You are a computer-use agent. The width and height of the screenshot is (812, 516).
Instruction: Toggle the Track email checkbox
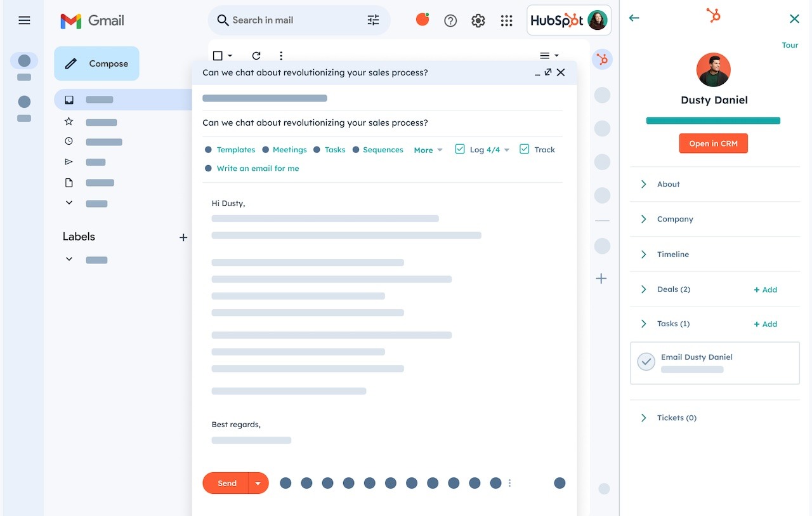pos(525,149)
